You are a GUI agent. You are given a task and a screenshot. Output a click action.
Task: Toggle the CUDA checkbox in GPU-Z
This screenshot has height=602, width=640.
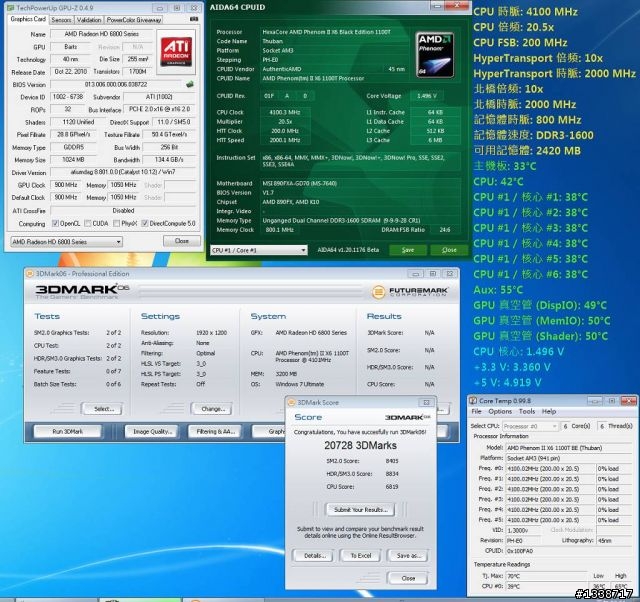click(87, 223)
